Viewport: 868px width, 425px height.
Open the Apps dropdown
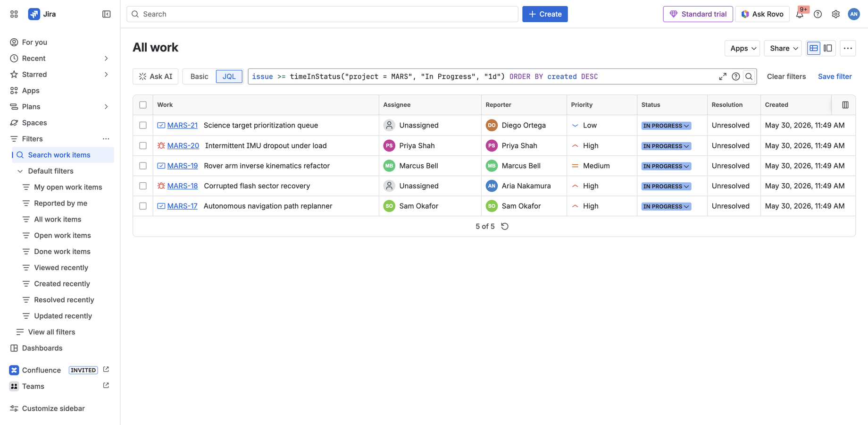(x=742, y=48)
